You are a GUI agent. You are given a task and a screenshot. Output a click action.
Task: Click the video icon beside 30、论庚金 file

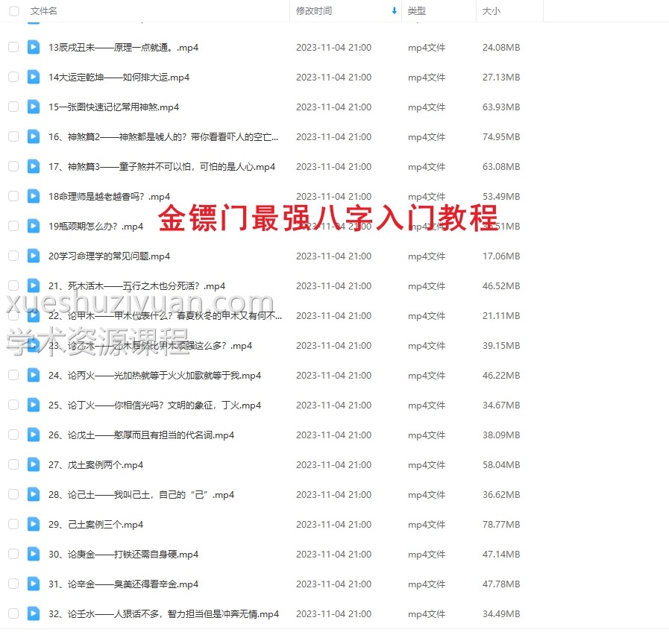(x=33, y=554)
